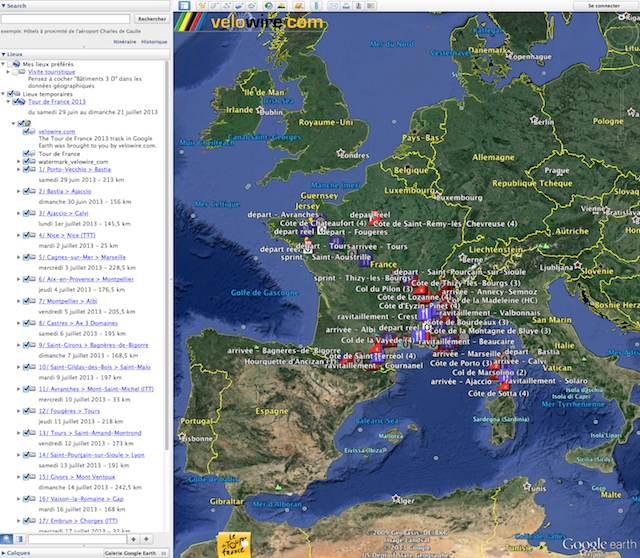
Task: Select the Add Polygon tool
Action: point(214,6)
